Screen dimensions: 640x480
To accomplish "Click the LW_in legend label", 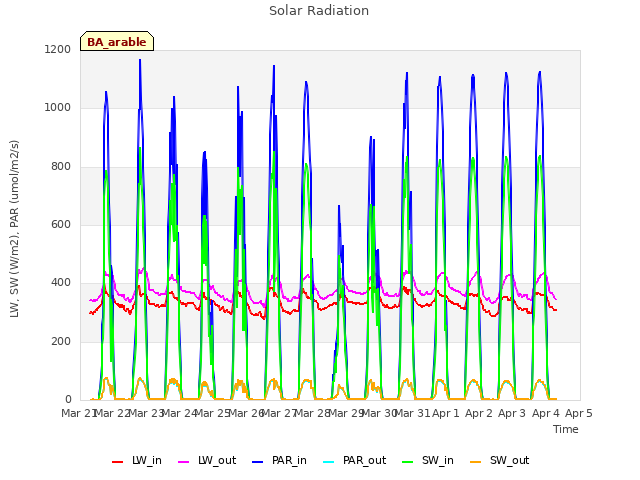I will coord(147,460).
